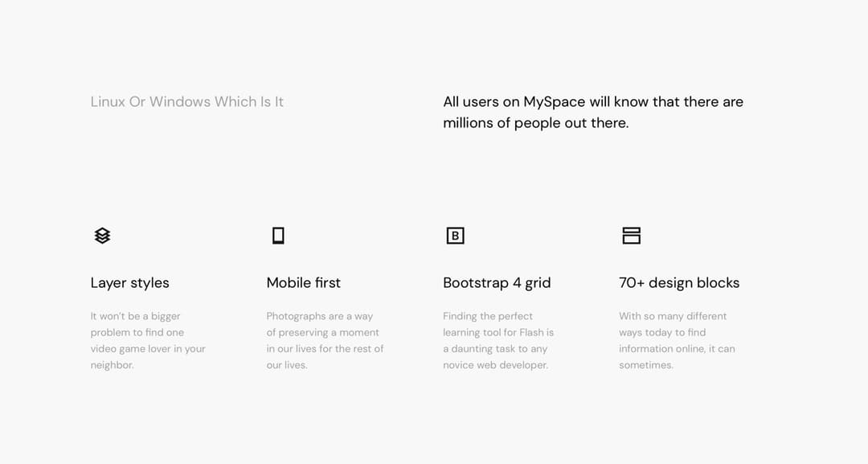Click the 'Photographs are a way' text line

319,316
